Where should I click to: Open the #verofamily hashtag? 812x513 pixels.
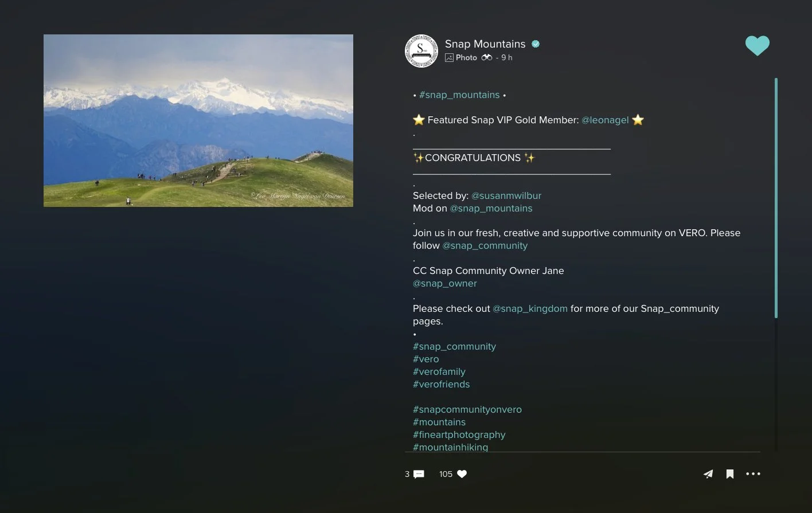pos(439,372)
